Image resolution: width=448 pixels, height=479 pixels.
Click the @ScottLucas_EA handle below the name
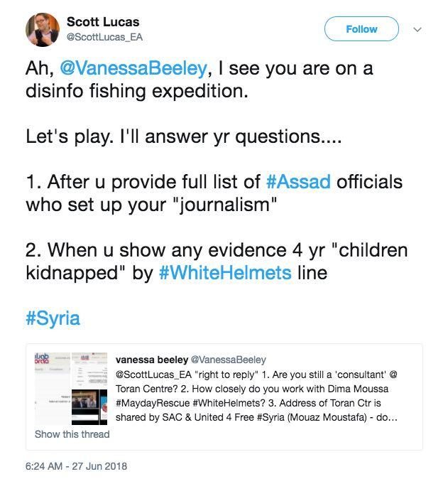coord(108,37)
